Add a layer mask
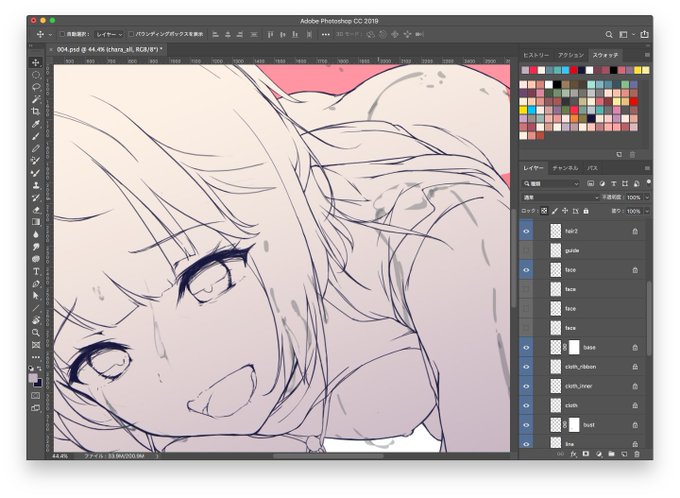Image resolution: width=680 pixels, height=498 pixels. coord(586,454)
